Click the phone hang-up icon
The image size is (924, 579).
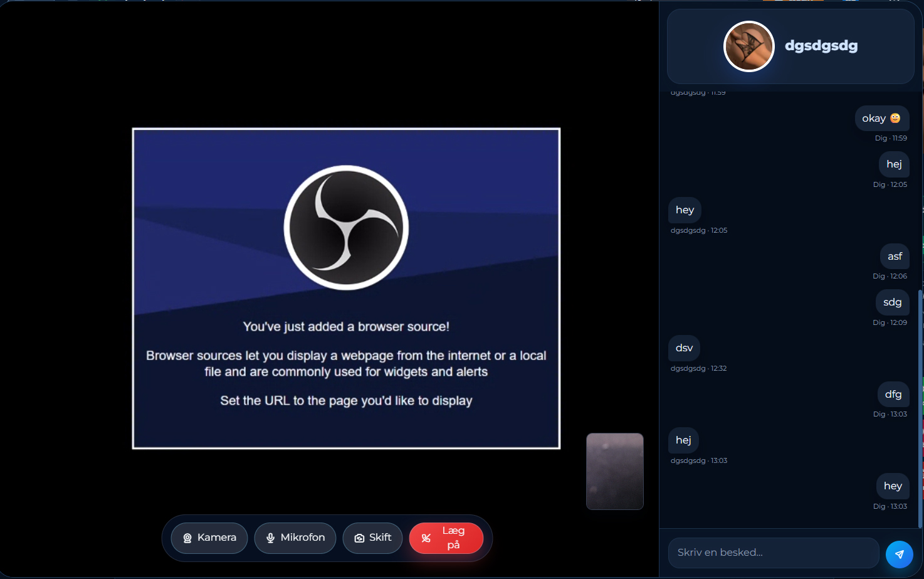(x=426, y=538)
